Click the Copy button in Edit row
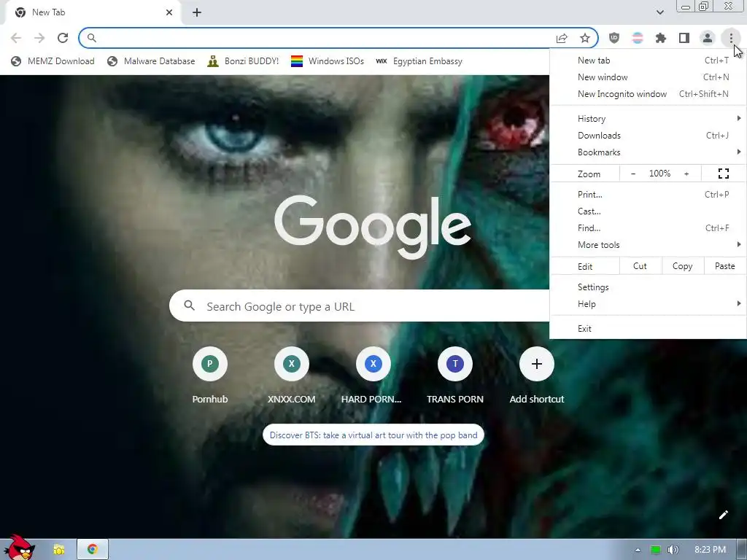Screen dimensions: 747x560 [682, 266]
